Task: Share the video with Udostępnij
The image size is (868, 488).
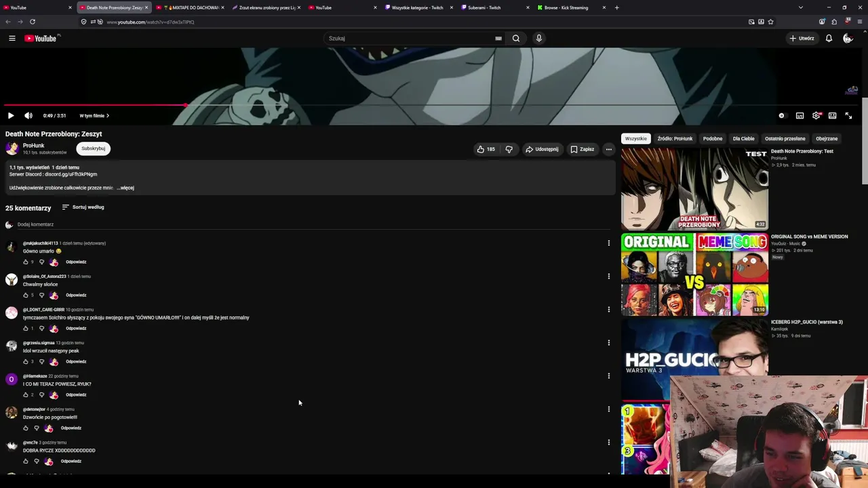Action: click(x=542, y=149)
